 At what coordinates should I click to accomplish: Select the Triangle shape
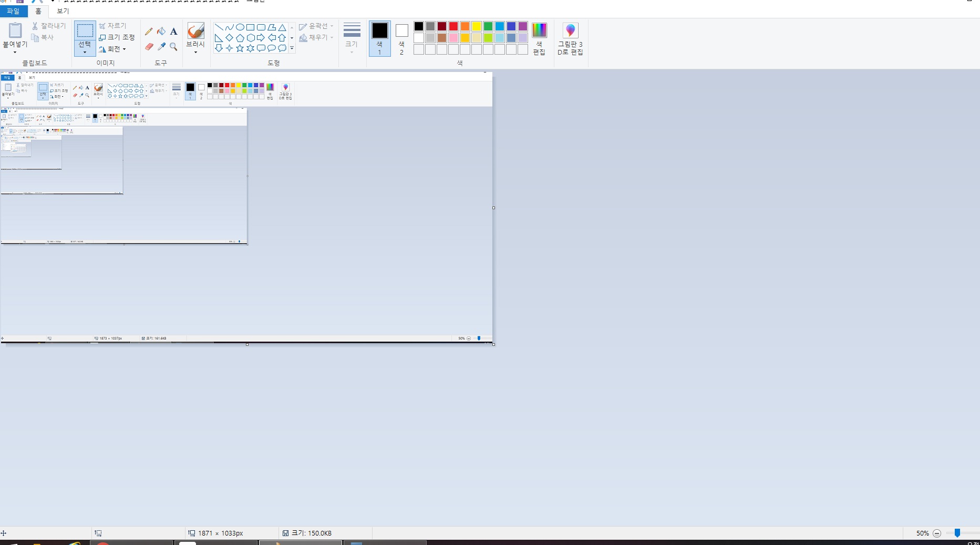pyautogui.click(x=282, y=27)
